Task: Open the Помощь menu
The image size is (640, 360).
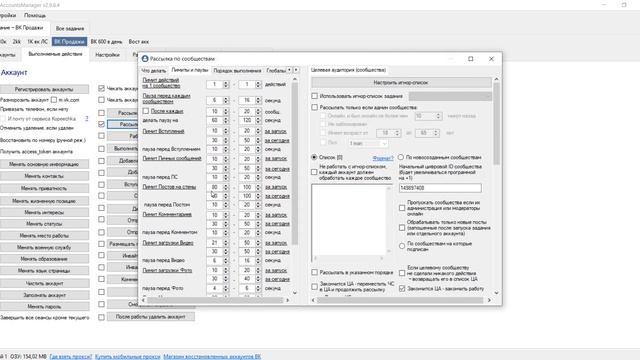Action: (35, 16)
